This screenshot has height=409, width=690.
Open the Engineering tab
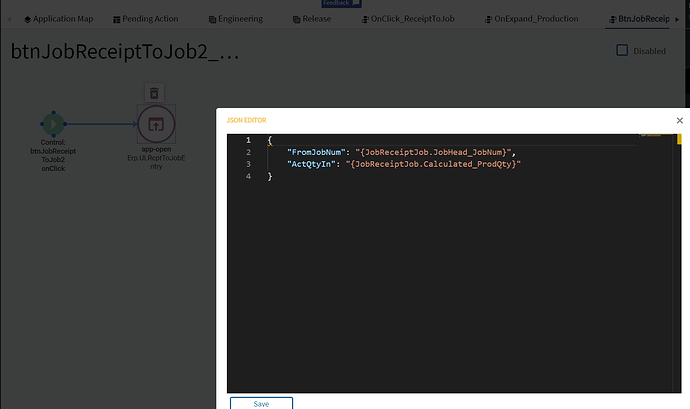point(236,19)
